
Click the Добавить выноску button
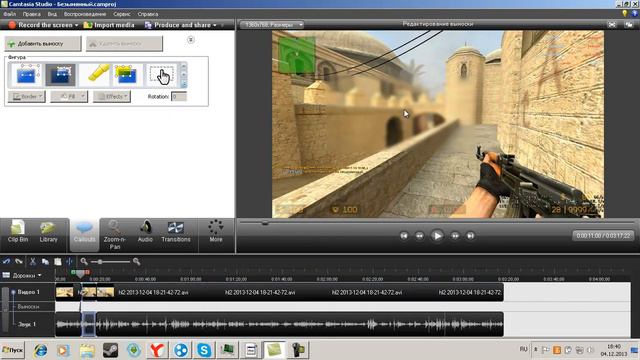pos(43,44)
